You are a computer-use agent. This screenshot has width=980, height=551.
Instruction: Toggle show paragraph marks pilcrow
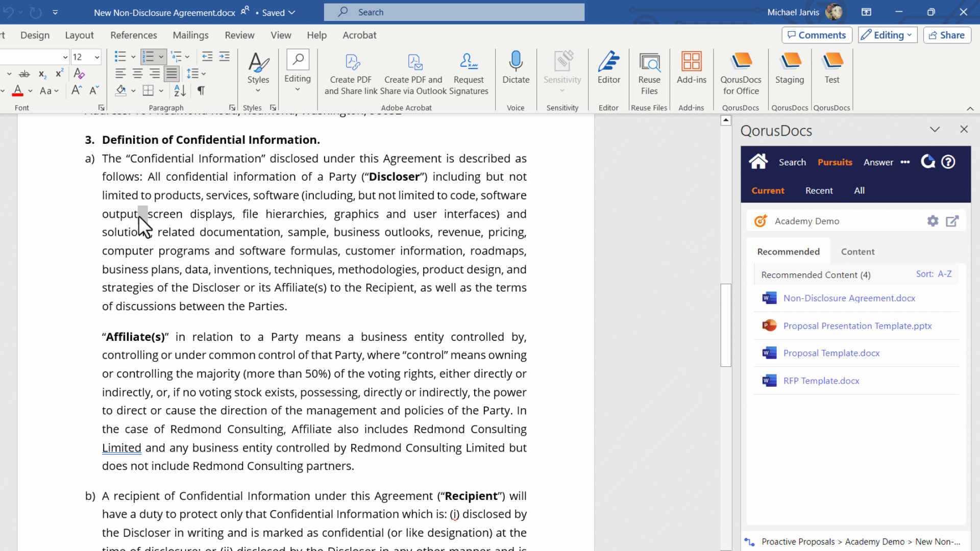point(201,91)
